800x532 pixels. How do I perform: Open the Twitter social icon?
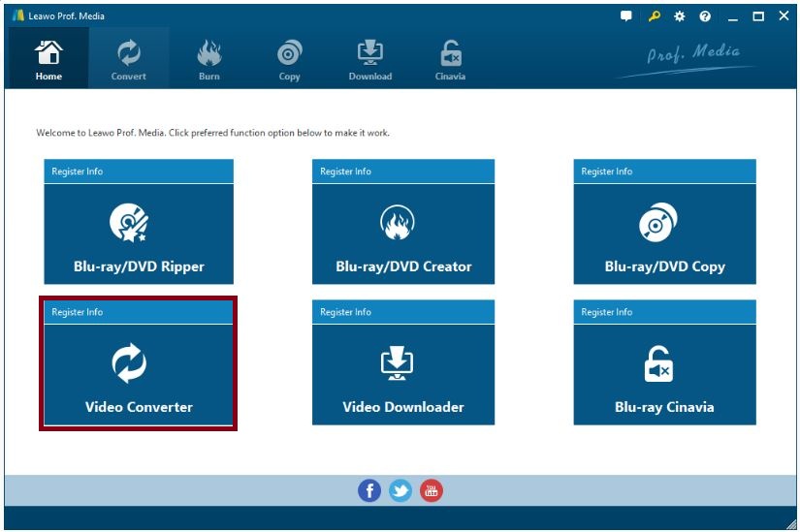400,490
